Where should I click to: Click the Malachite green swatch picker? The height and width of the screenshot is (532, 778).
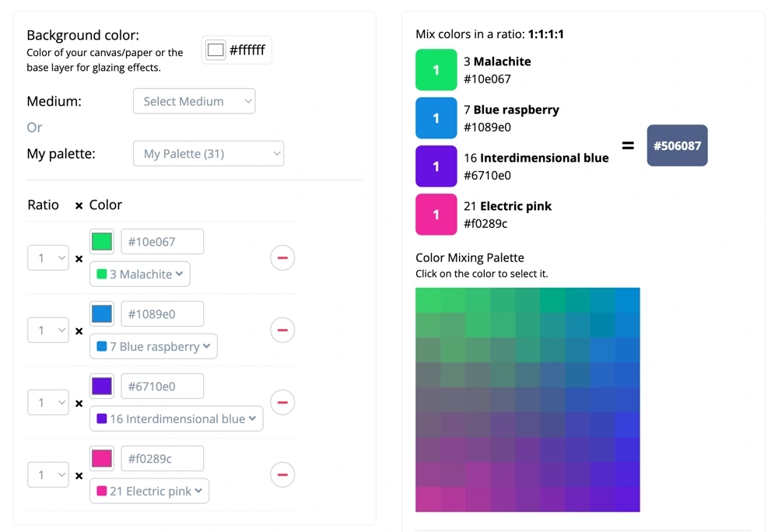click(x=102, y=241)
